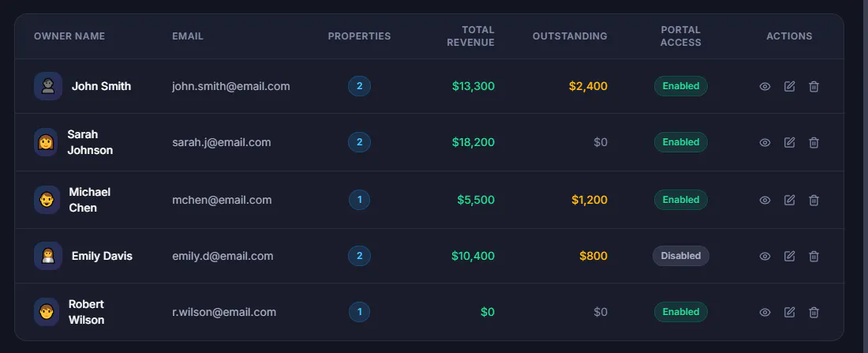View Michael Chen's details via eye icon
Screen dimensions: 868x353
[x=765, y=200]
